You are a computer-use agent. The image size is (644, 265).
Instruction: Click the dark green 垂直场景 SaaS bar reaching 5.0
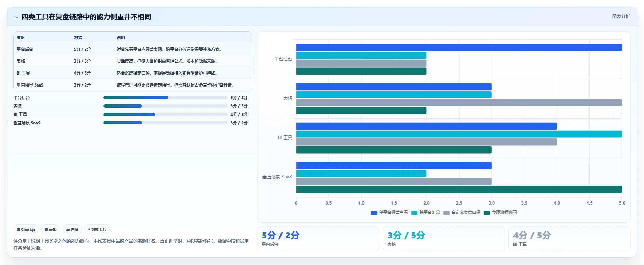(x=459, y=189)
